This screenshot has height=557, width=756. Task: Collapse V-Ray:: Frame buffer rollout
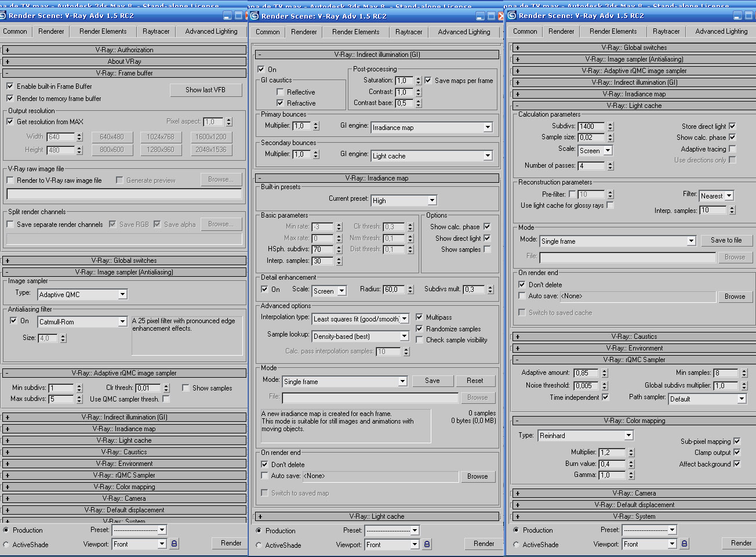click(x=125, y=73)
